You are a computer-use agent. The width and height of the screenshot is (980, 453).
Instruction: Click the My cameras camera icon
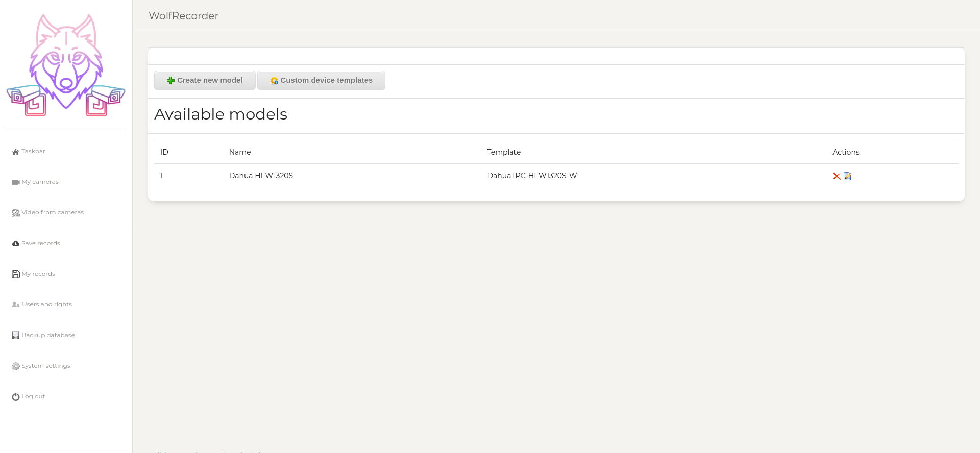pos(16,182)
